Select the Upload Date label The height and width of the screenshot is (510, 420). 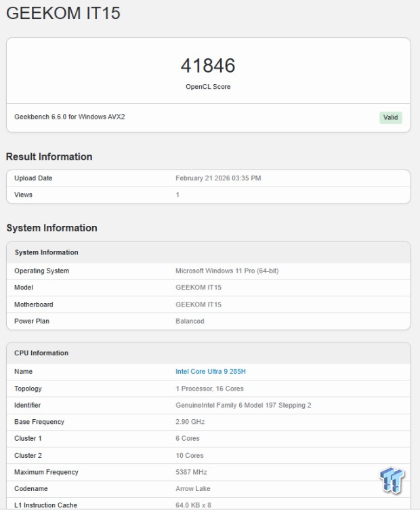[x=33, y=178]
